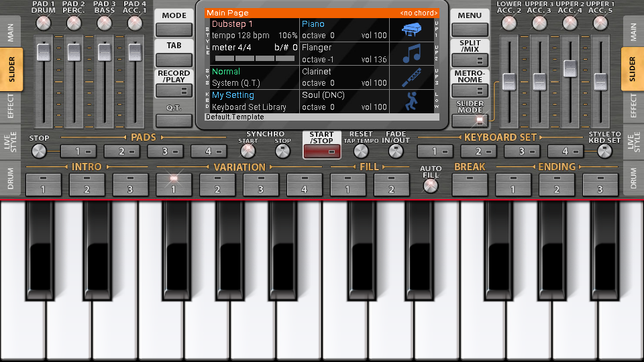Select INTRO 3 button
This screenshot has height=362, width=644.
click(130, 185)
